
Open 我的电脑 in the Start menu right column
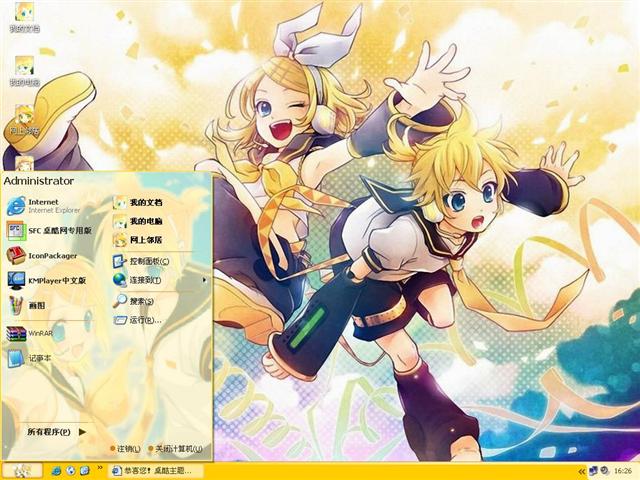click(x=138, y=221)
